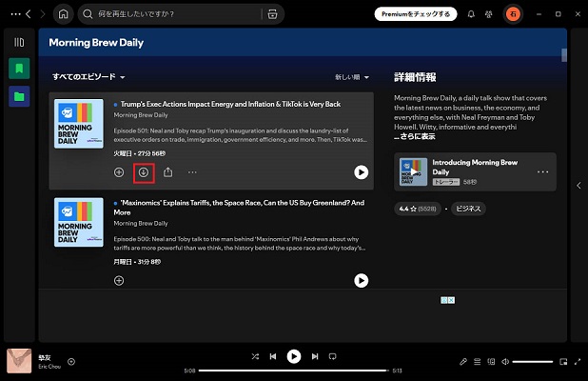The width and height of the screenshot is (588, 381).
Task: Toggle the lyrics microphone icon
Action: [463, 362]
